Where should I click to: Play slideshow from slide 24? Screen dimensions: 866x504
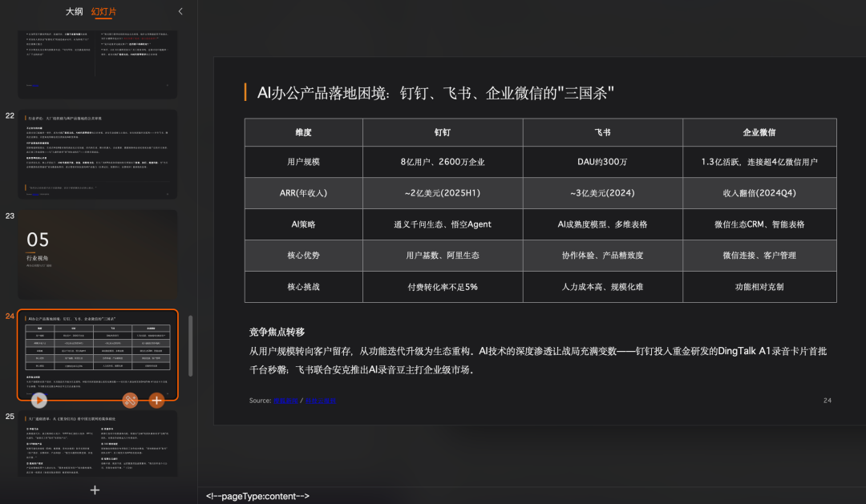(38, 400)
